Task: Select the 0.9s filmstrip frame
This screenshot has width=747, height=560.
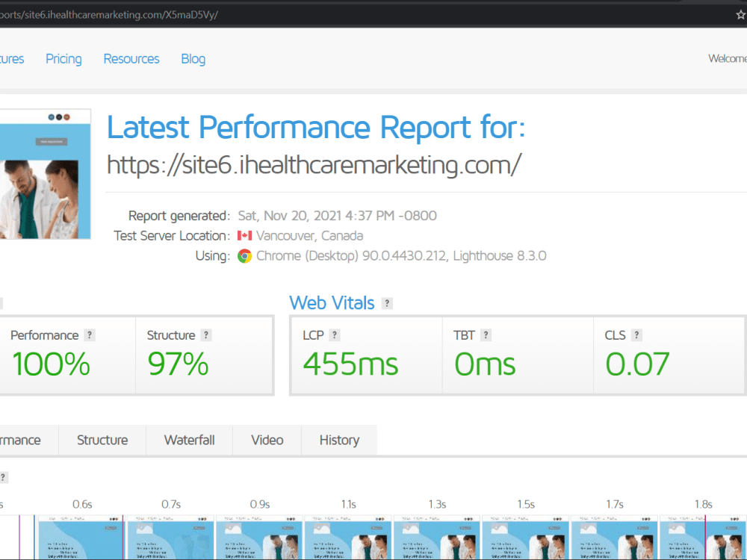Action: coord(259,537)
